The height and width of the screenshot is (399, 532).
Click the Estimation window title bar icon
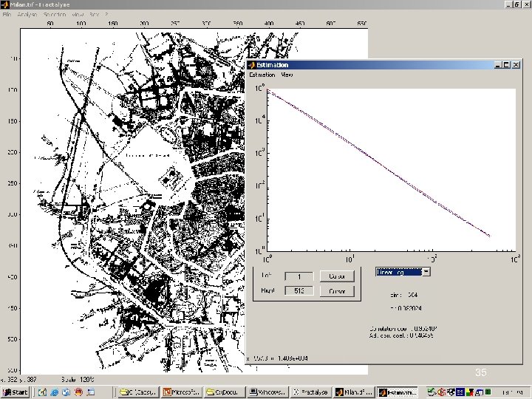point(251,65)
